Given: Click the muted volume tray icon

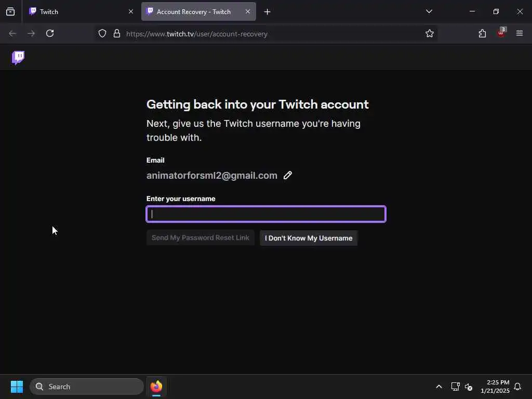Looking at the screenshot, I should coord(469,387).
